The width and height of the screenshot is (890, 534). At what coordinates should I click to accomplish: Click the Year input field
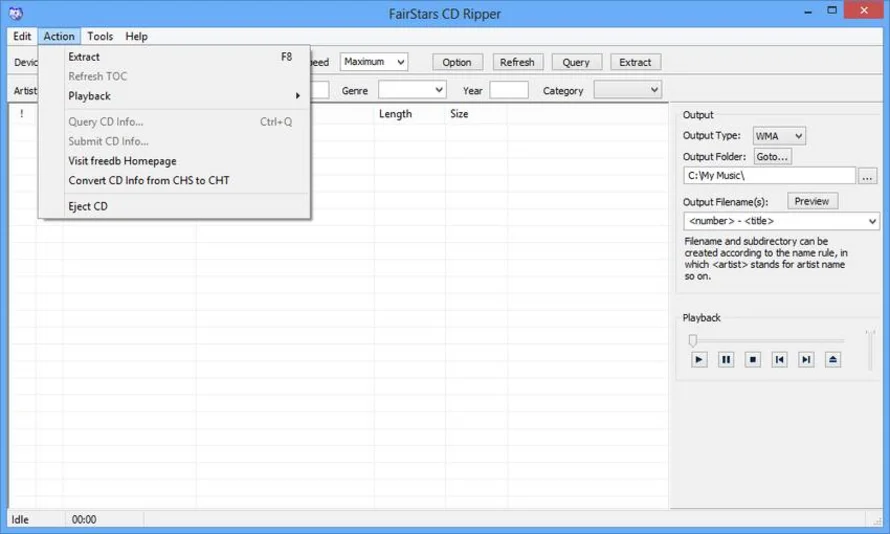coord(509,90)
